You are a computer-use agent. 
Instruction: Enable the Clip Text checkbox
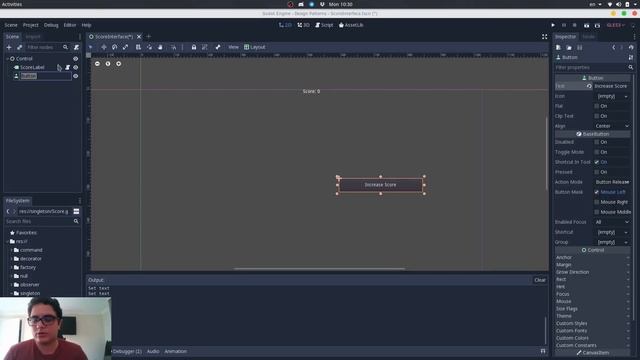pyautogui.click(x=597, y=116)
